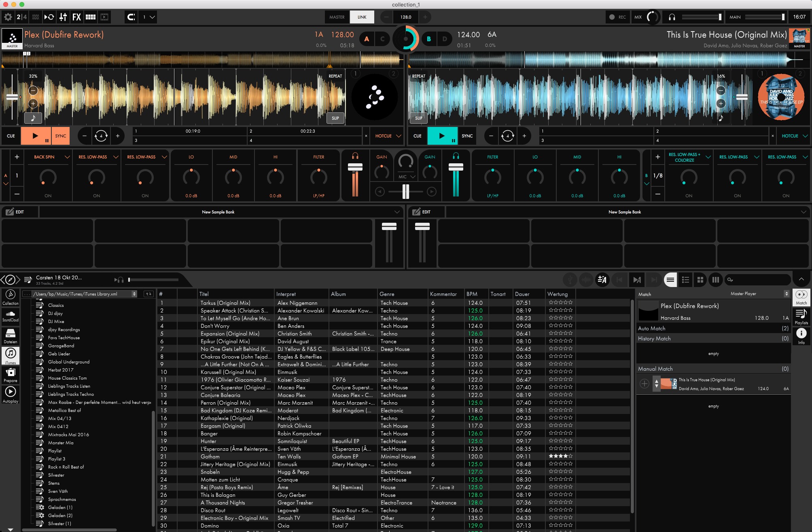Click the deck A sampler EDIT button

(15, 212)
